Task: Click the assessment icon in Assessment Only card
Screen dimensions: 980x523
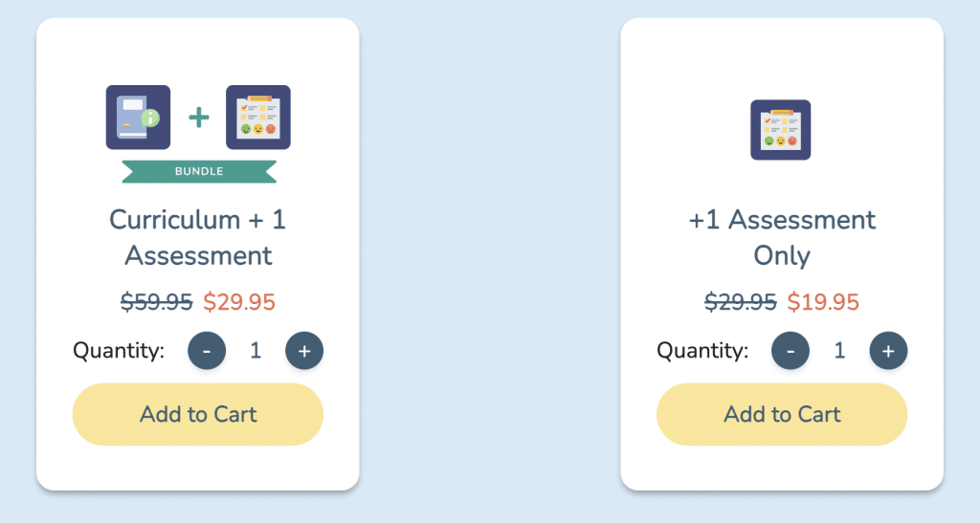Action: [x=781, y=130]
